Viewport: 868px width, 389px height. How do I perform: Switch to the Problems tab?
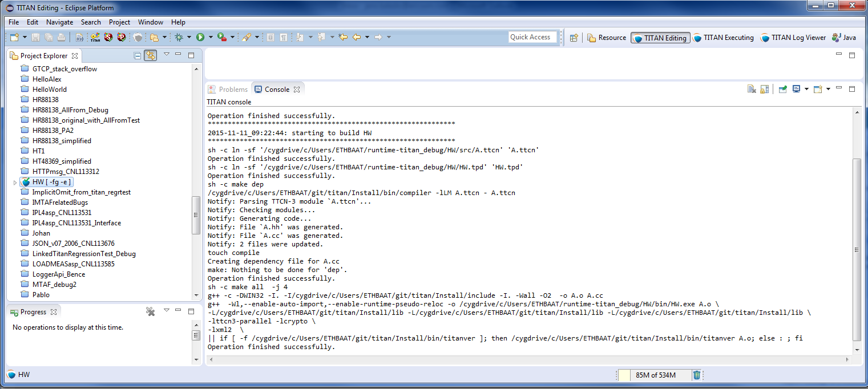pyautogui.click(x=228, y=89)
